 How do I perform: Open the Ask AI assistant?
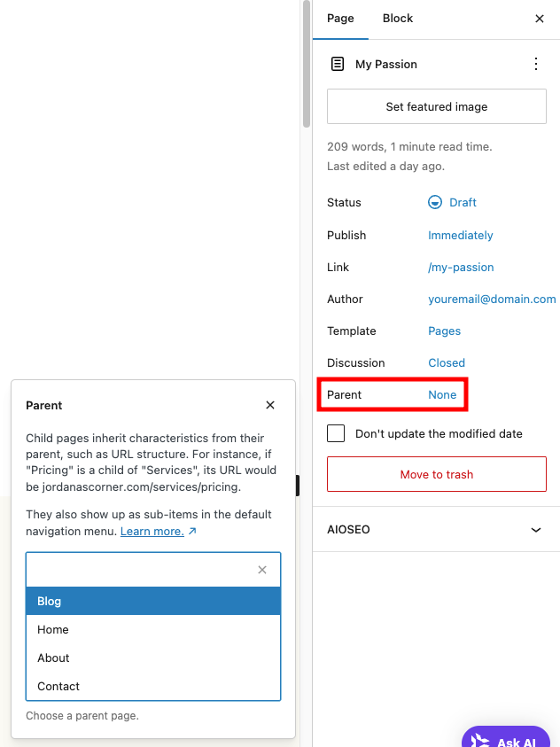[505, 741]
